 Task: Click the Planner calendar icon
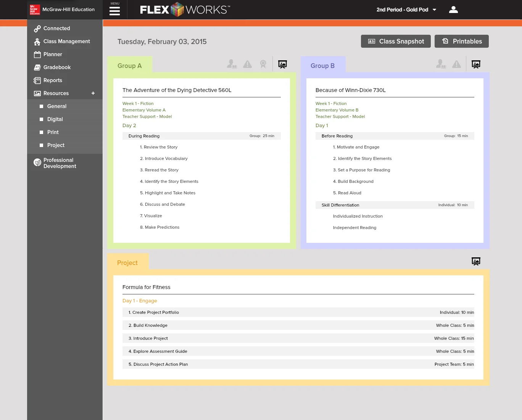pyautogui.click(x=37, y=55)
